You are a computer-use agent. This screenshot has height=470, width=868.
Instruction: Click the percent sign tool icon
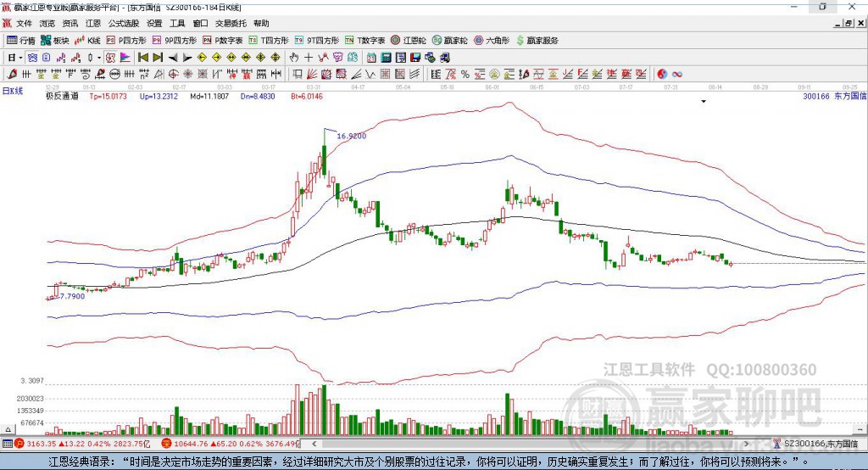pos(465,75)
